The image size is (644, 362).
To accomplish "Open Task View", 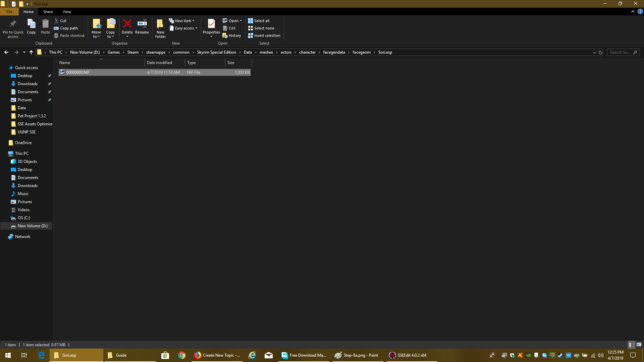I will click(24, 355).
